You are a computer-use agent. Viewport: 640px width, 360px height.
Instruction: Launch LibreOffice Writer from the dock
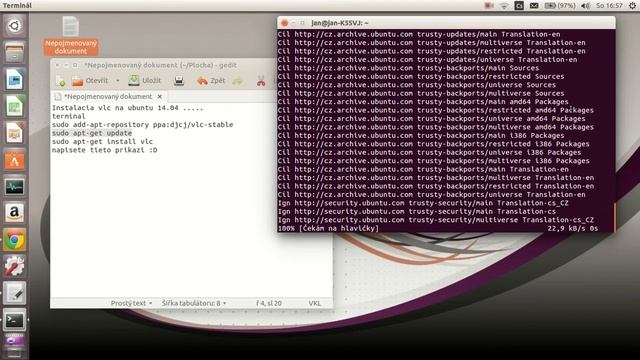pyautogui.click(x=14, y=79)
